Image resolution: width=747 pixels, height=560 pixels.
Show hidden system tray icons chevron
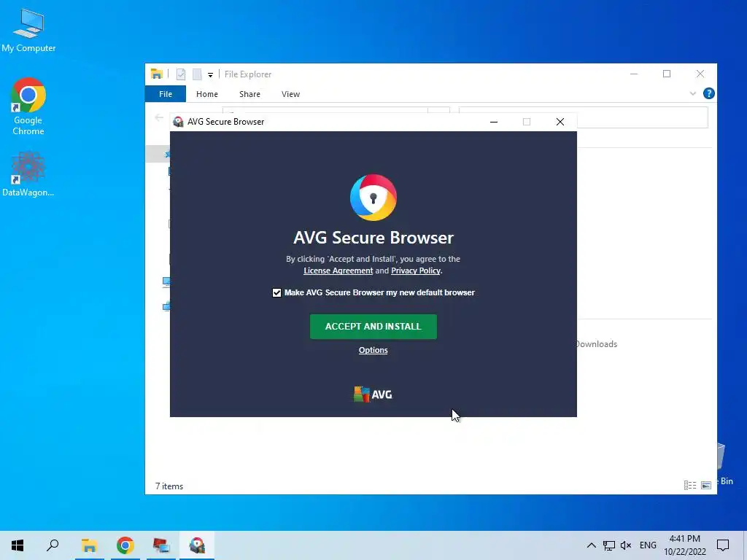pyautogui.click(x=591, y=545)
